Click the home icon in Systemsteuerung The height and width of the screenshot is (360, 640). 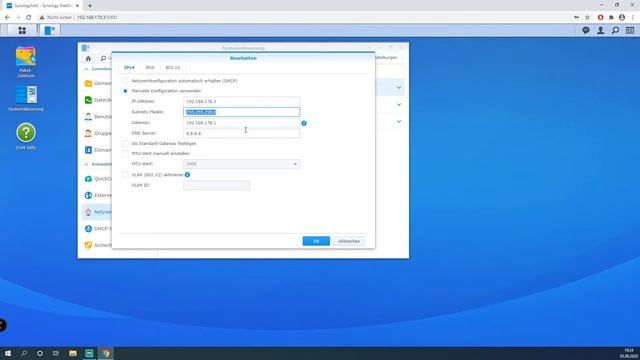(88, 58)
